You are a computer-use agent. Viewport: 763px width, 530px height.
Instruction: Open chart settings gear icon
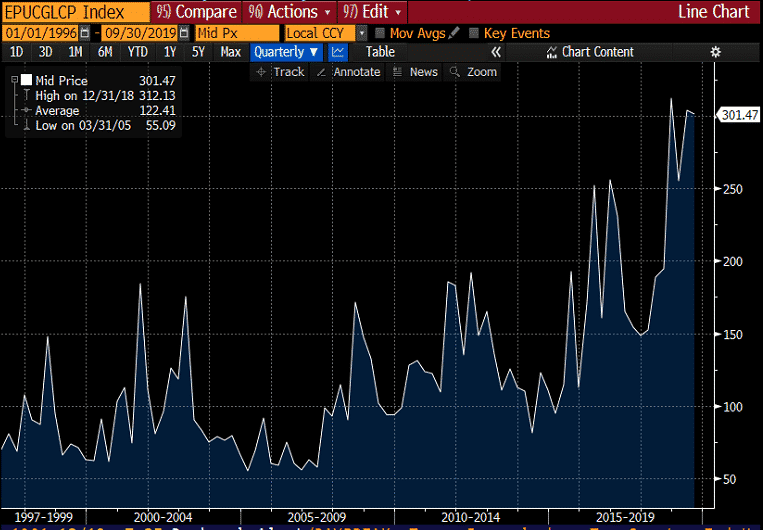[715, 52]
